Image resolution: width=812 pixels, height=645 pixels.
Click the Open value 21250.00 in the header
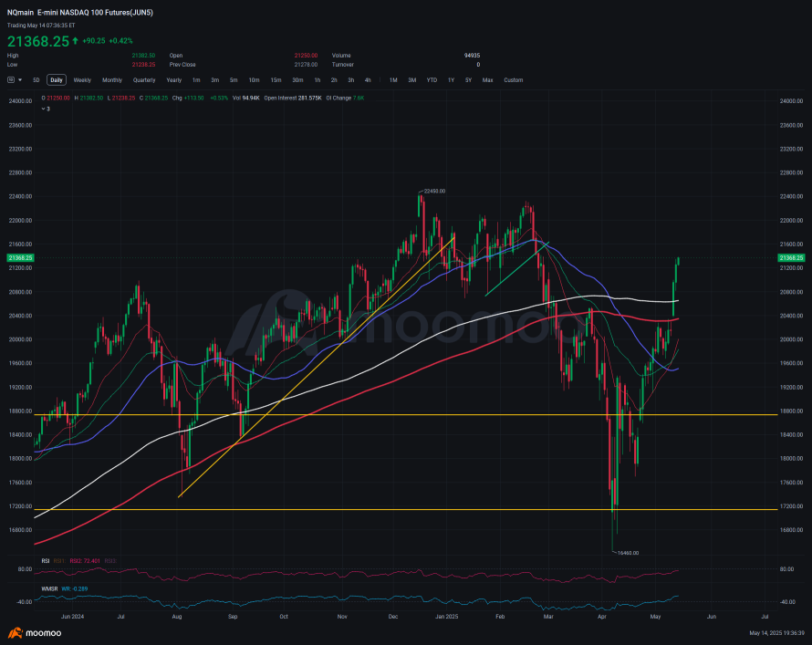click(306, 56)
